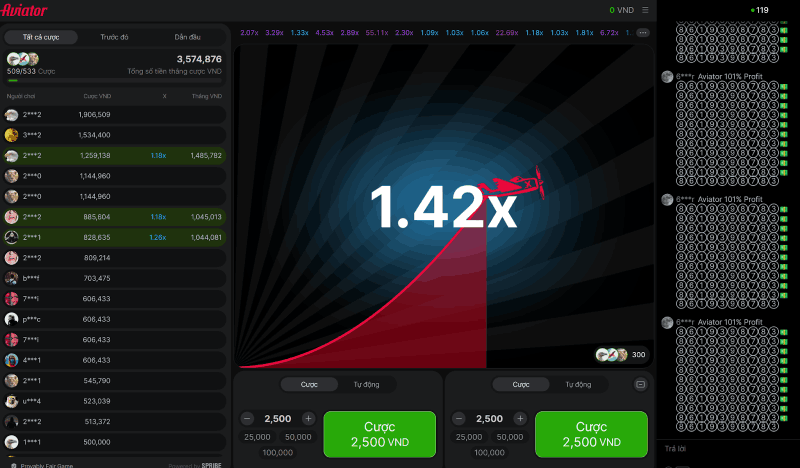Select 'Tự động' mode in left bet panel

point(366,384)
